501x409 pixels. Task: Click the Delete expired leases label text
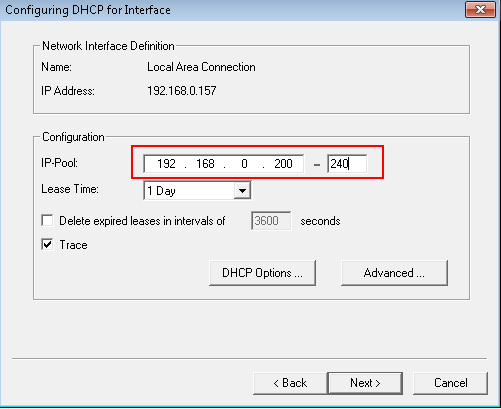point(142,221)
